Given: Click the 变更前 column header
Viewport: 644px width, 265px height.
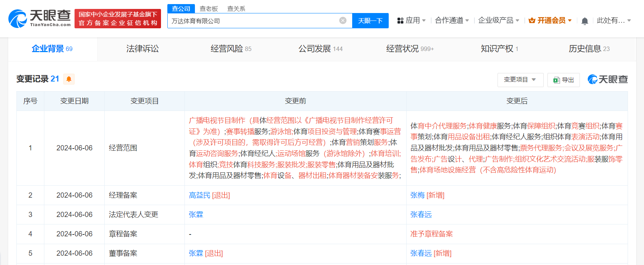Looking at the screenshot, I should (296, 101).
